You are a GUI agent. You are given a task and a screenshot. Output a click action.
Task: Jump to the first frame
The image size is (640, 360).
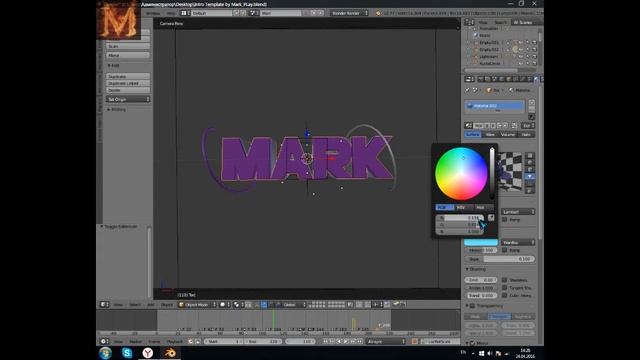click(326, 341)
